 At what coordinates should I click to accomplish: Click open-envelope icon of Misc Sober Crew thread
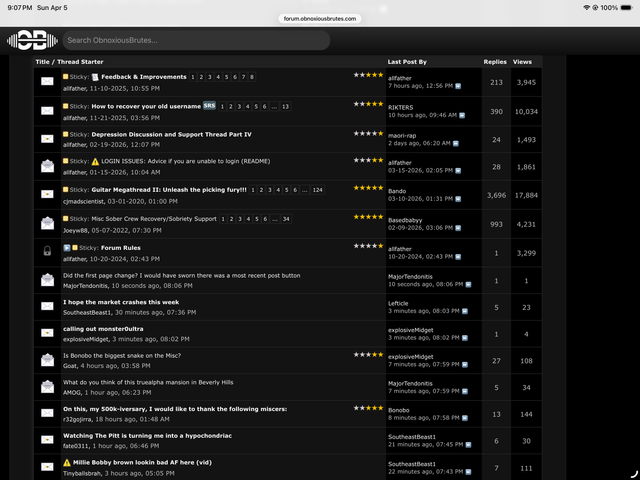pos(47,223)
